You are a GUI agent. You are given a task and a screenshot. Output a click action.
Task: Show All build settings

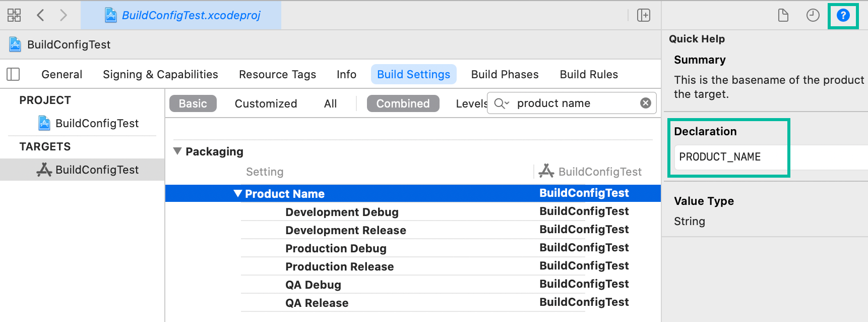[330, 103]
